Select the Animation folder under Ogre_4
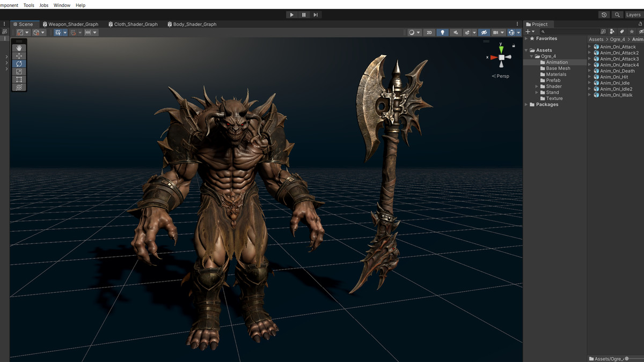This screenshot has height=362, width=644. [x=556, y=62]
